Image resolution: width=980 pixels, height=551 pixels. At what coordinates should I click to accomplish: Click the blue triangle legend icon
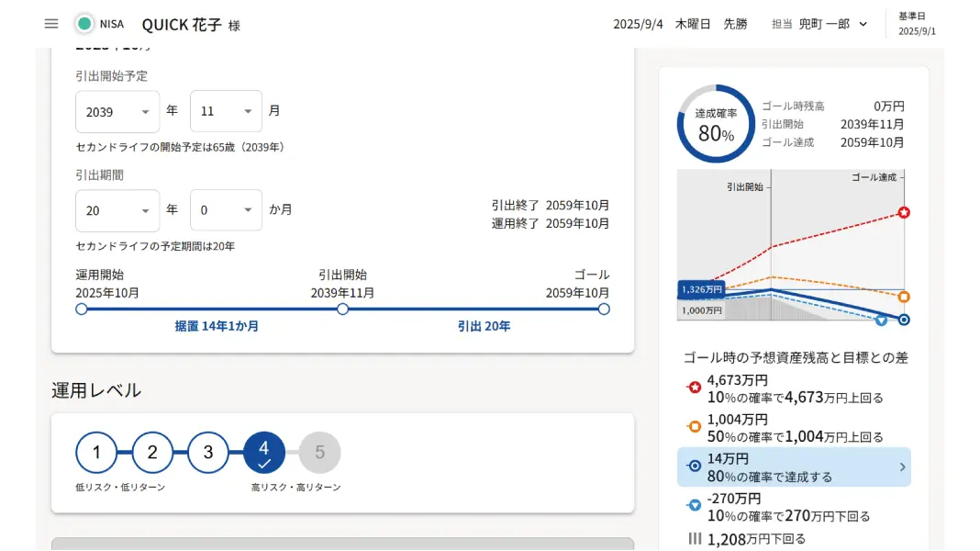point(694,505)
